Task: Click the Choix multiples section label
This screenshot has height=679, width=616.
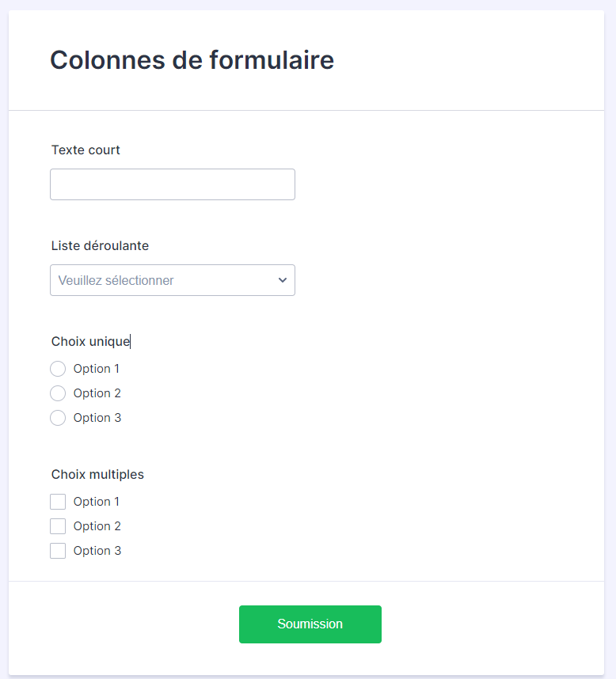Action: [97, 474]
